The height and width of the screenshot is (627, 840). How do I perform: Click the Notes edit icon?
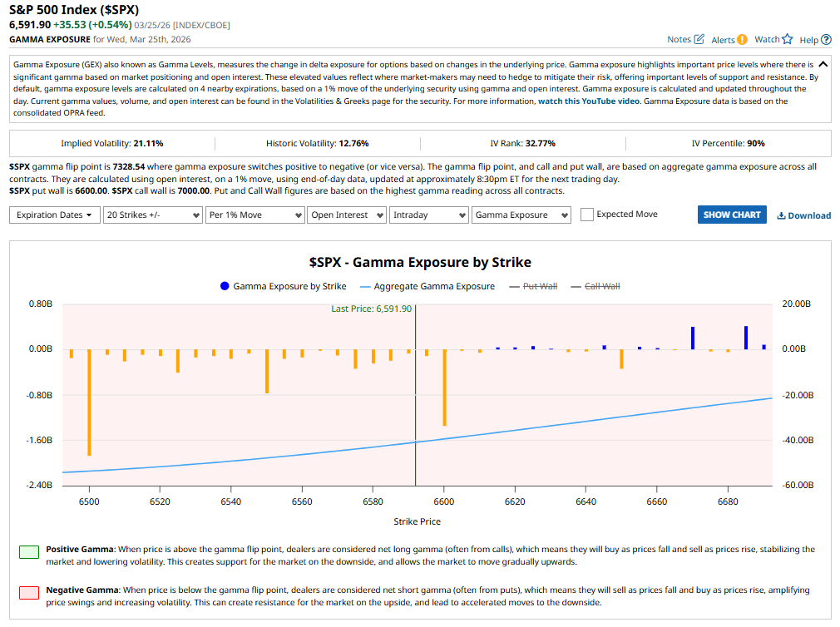(699, 39)
